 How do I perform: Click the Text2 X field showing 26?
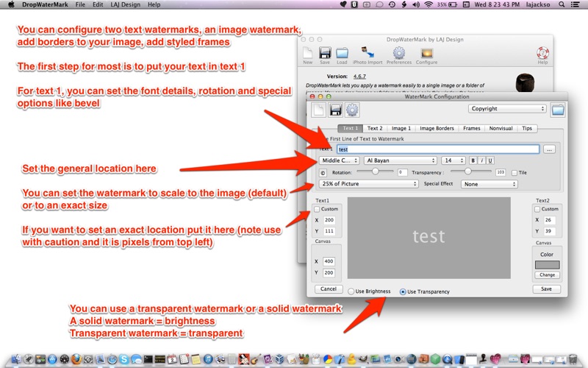point(549,220)
